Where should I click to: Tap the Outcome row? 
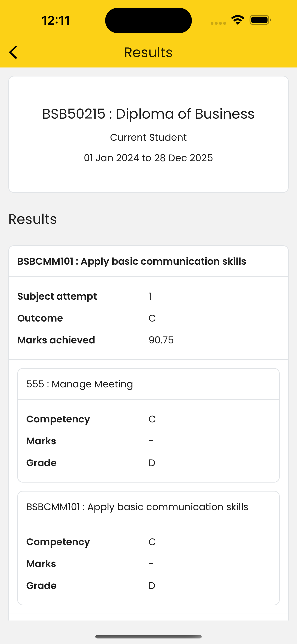pyautogui.click(x=148, y=318)
